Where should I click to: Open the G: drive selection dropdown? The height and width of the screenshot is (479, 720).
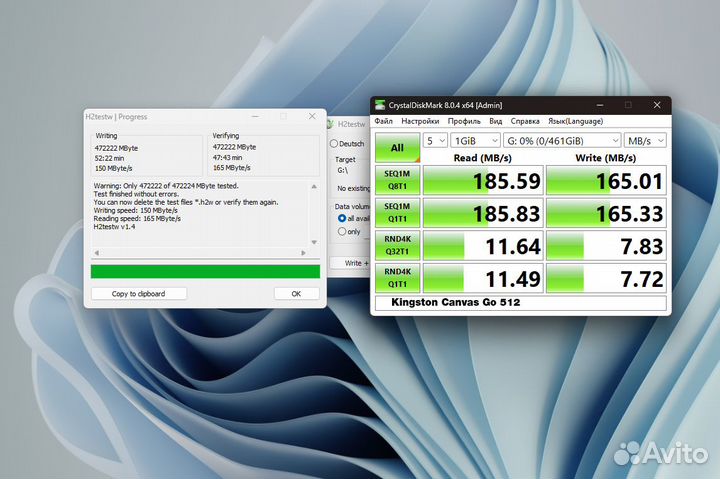click(562, 141)
